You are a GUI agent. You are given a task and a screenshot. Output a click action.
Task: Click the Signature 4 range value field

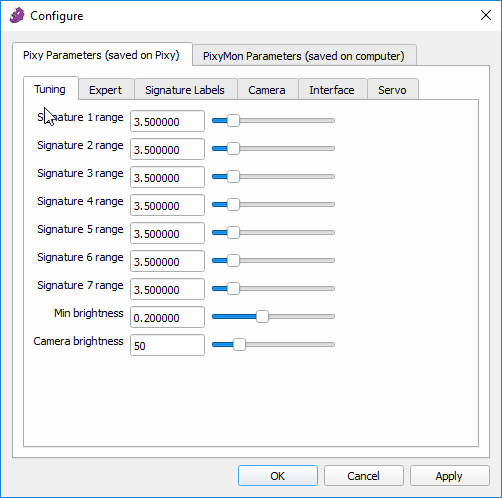[167, 205]
